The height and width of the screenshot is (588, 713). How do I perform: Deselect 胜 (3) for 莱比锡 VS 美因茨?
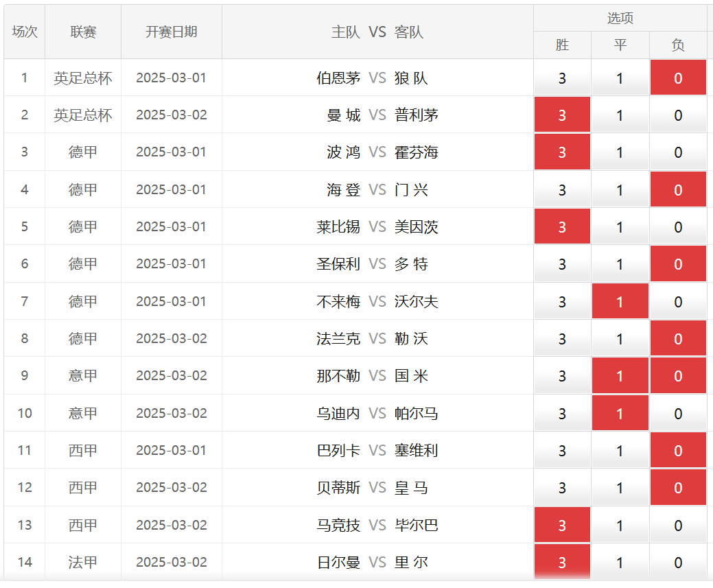point(562,226)
